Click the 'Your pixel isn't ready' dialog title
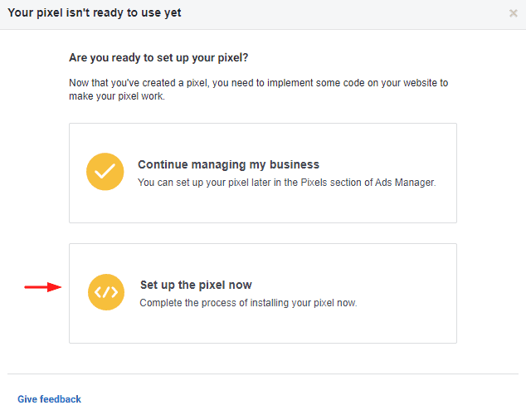526x420 pixels. tap(95, 12)
